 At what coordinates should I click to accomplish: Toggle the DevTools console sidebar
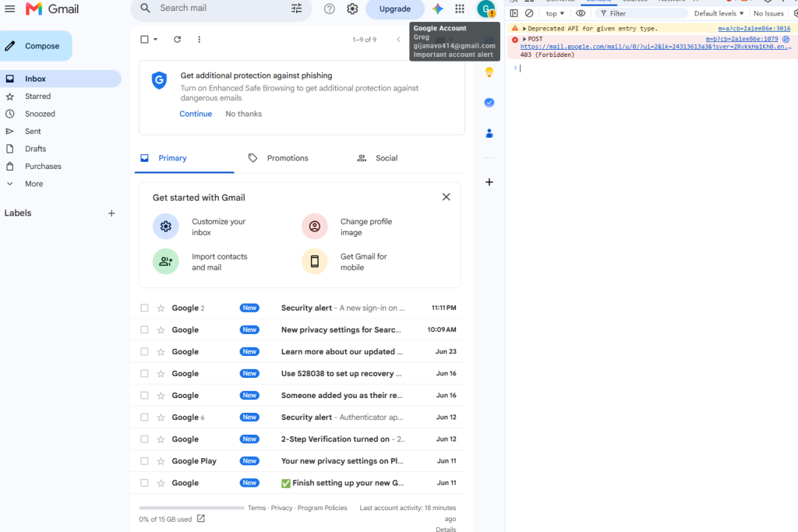coord(514,13)
